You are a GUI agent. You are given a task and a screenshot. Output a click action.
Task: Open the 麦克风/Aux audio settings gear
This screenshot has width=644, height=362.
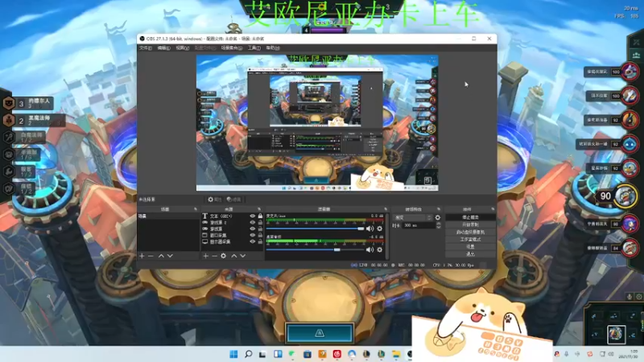[x=380, y=228]
